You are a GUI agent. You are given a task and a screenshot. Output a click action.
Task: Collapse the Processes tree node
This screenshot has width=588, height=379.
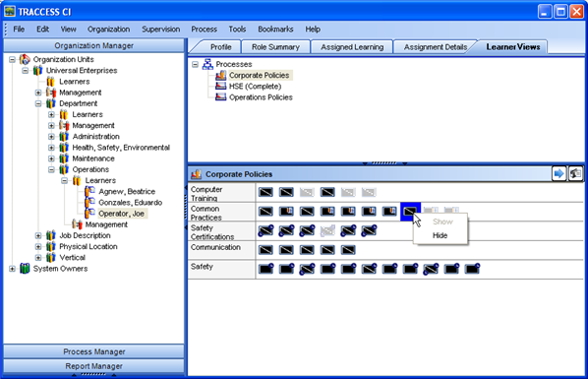tap(195, 64)
